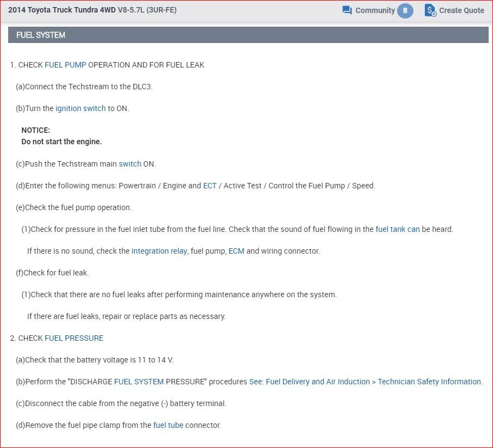Image resolution: width=493 pixels, height=448 pixels.
Task: Select the vehicle title 2014 Toyota Truck Tundra 4WD
Action: [62, 10]
